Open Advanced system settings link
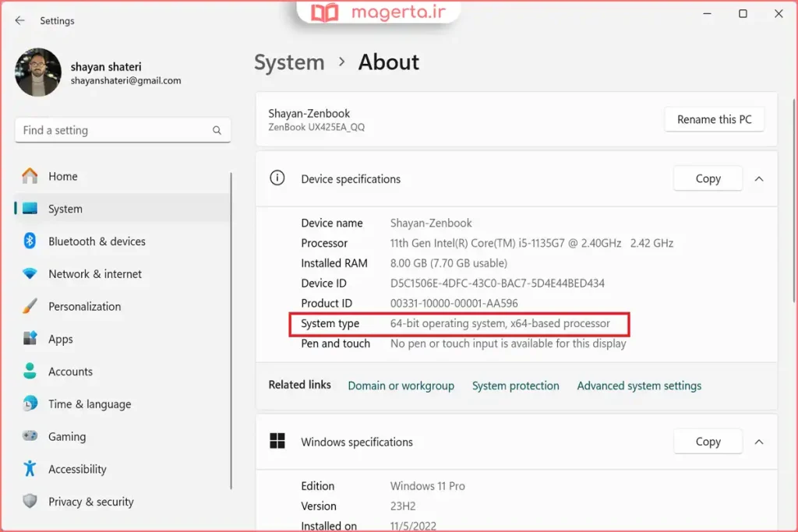This screenshot has width=798, height=532. pyautogui.click(x=639, y=386)
